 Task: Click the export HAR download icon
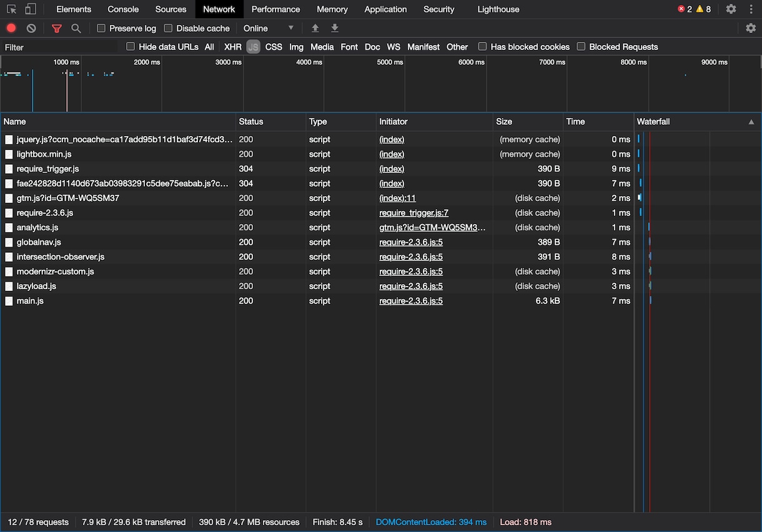tap(335, 28)
